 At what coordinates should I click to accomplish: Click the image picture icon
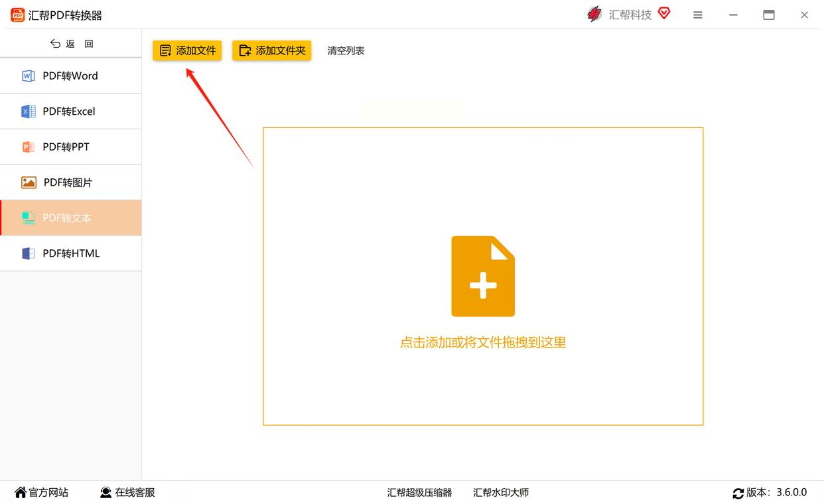pyautogui.click(x=29, y=182)
